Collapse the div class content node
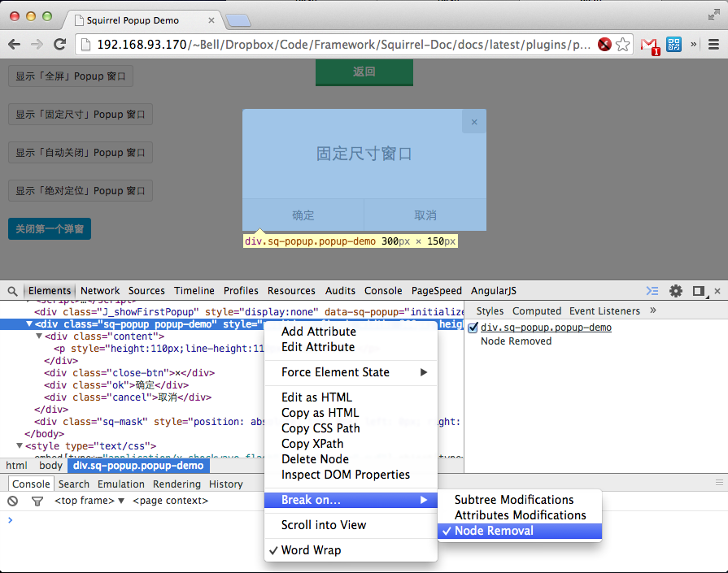 (x=39, y=336)
